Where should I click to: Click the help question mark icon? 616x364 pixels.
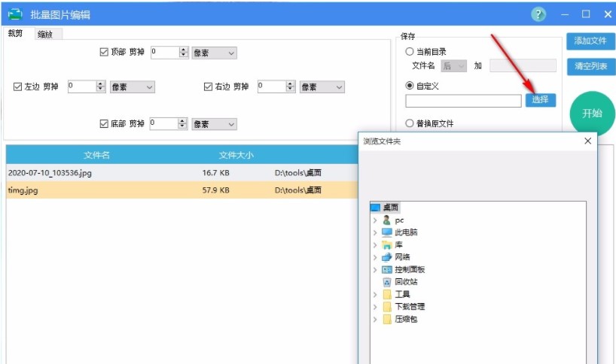[x=538, y=14]
